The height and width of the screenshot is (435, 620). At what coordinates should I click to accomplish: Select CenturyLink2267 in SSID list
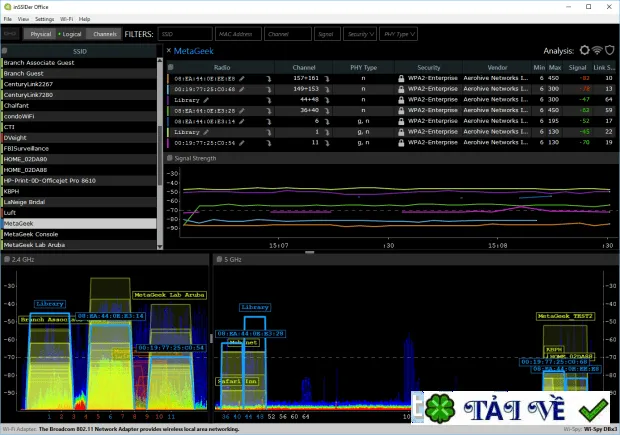[x=79, y=84]
